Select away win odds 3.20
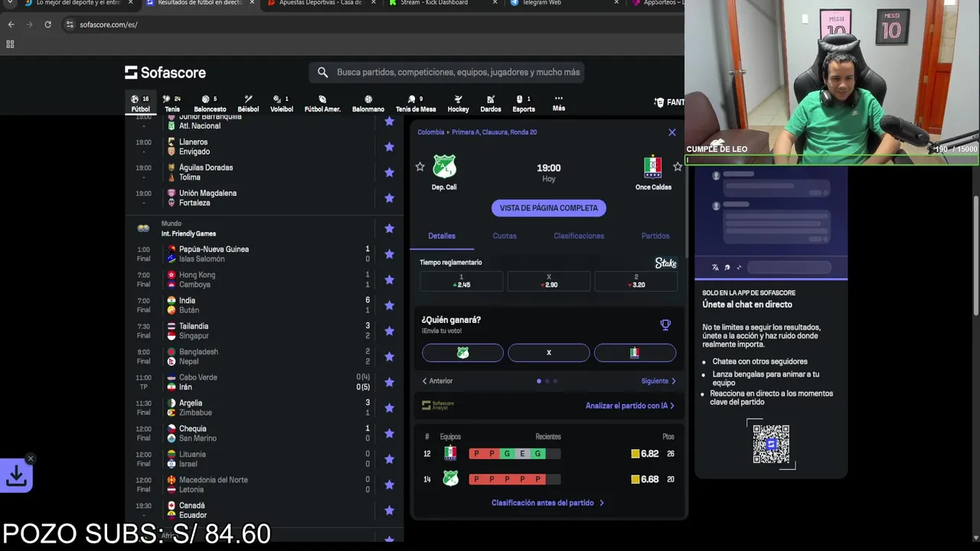The image size is (980, 551). (x=635, y=281)
